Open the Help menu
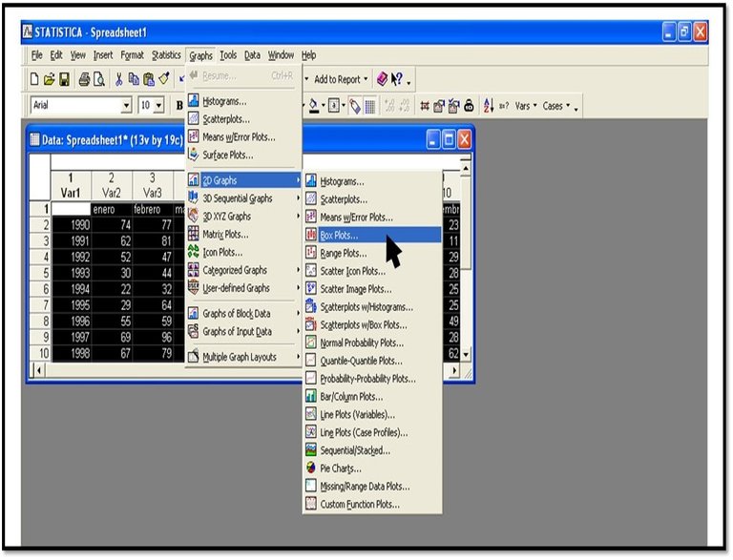733x560 pixels. (x=308, y=55)
